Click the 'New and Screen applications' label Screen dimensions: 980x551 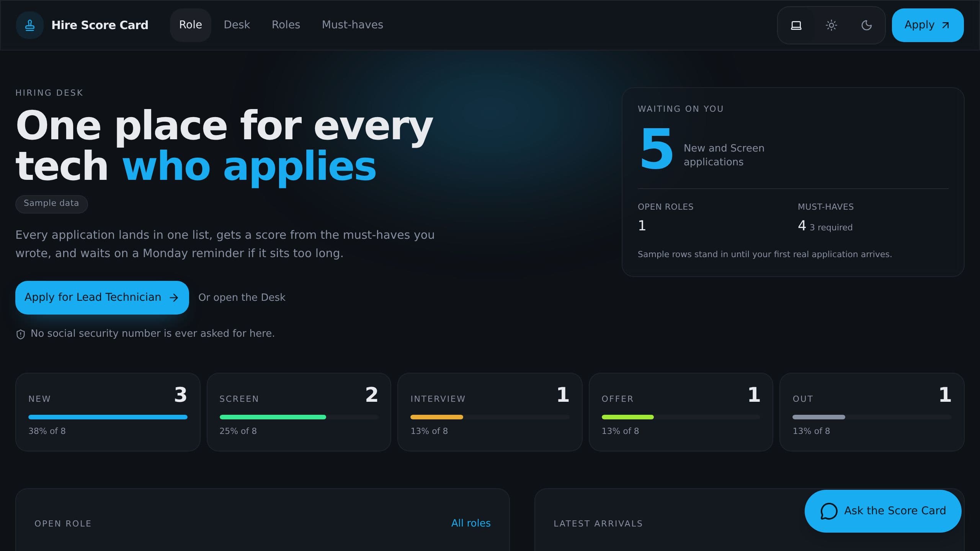pos(724,155)
